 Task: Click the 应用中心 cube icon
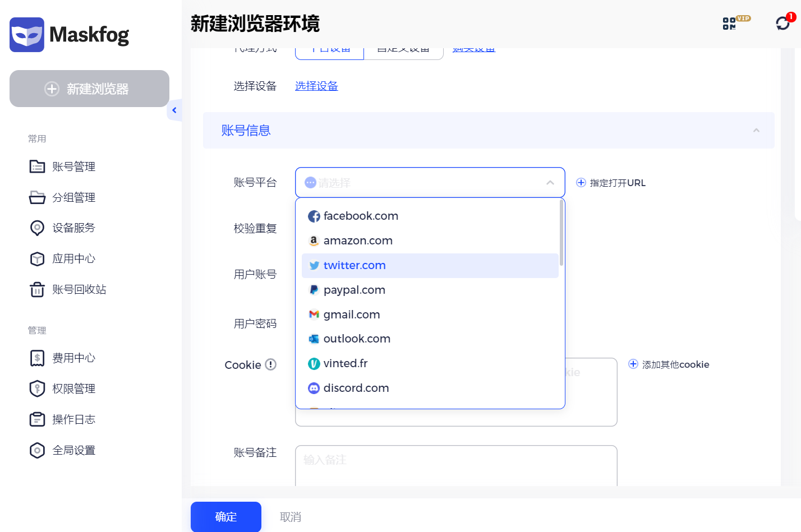tap(37, 258)
